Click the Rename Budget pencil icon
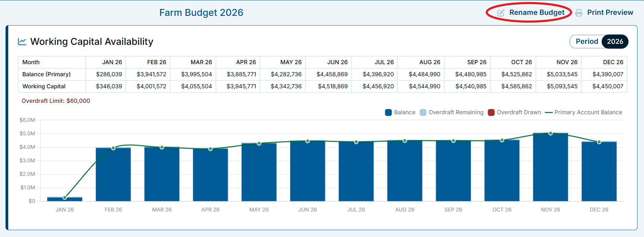 click(x=501, y=13)
